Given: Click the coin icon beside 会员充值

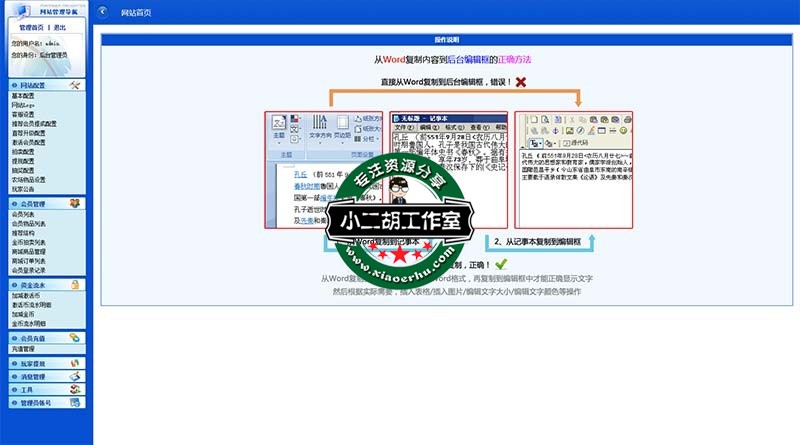Looking at the screenshot, I should tap(75, 339).
